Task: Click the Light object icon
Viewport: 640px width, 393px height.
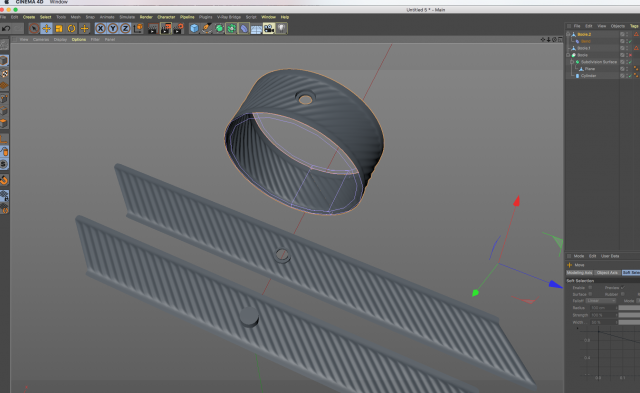Action: click(282, 28)
